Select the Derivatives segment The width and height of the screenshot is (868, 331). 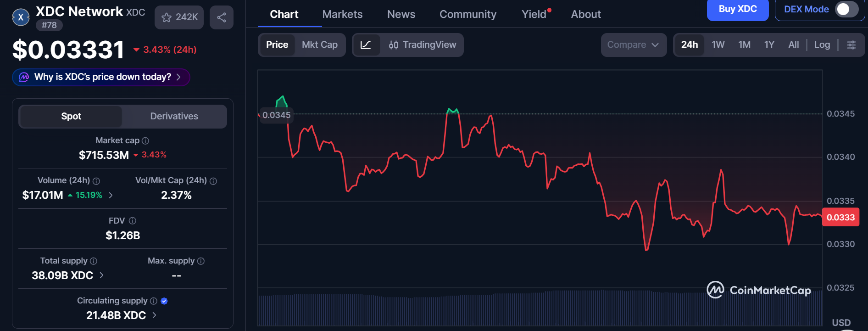pyautogui.click(x=174, y=117)
